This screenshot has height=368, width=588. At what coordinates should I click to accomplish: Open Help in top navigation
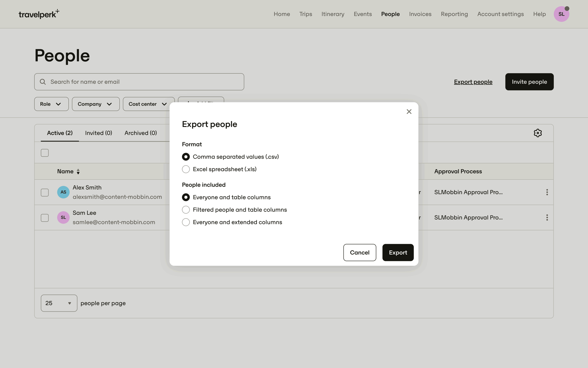coord(539,14)
